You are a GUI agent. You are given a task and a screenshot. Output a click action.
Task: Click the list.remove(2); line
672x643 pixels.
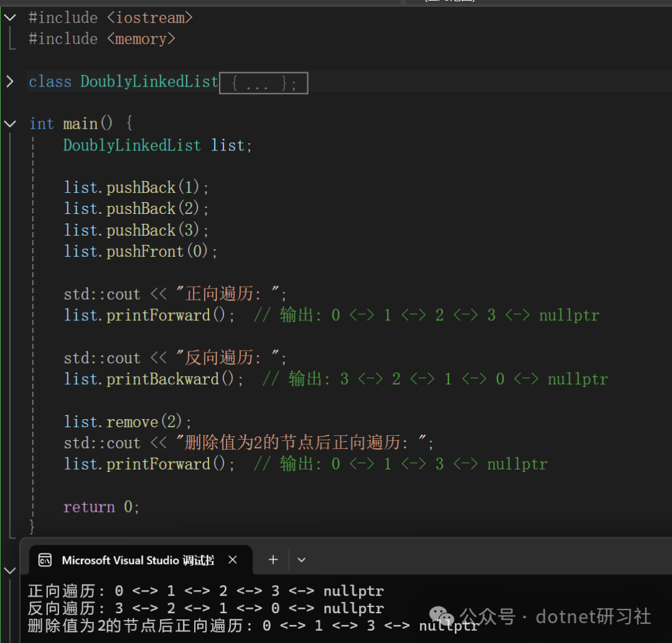128,422
